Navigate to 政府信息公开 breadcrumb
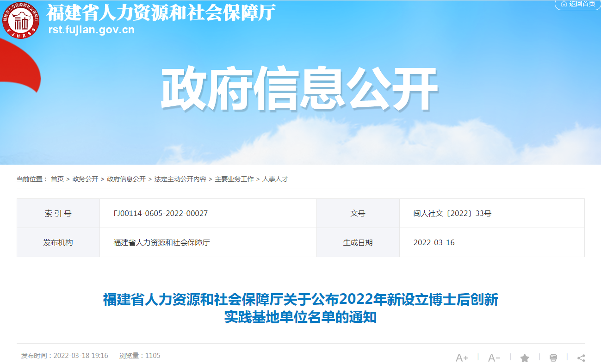 point(126,179)
